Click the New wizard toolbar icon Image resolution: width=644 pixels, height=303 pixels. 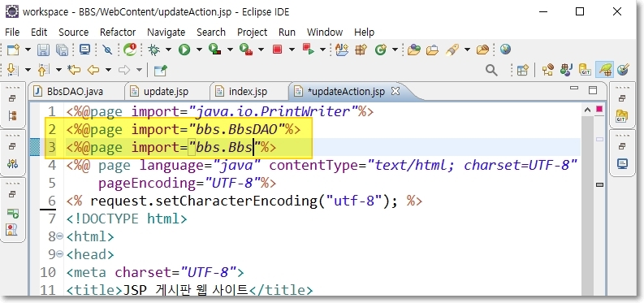(13, 50)
